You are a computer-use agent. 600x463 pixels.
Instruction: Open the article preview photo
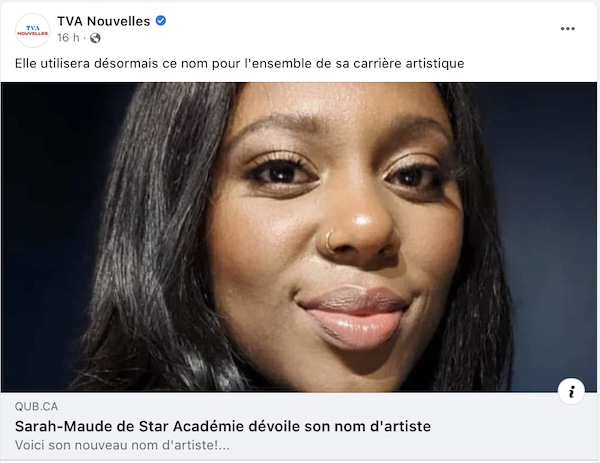[x=299, y=237]
